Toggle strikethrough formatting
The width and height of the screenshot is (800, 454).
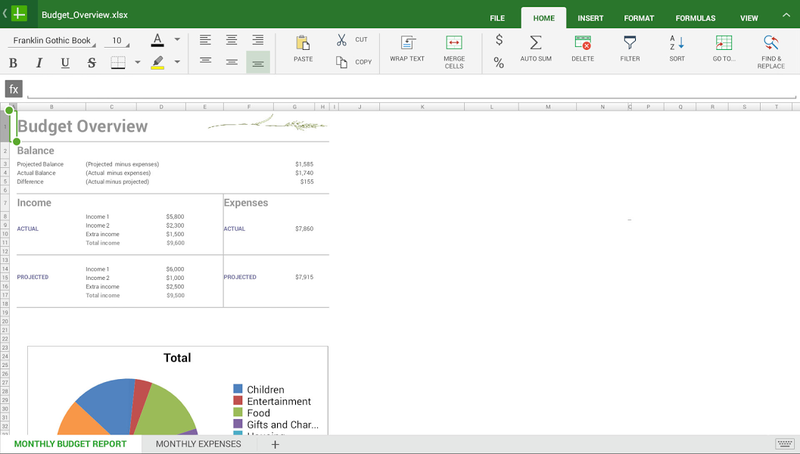92,63
